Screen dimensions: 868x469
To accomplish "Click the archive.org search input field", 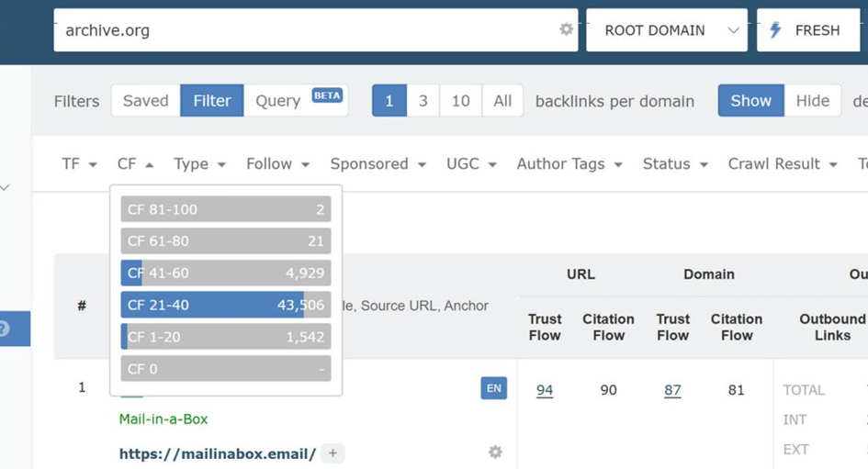I will pyautogui.click(x=303, y=30).
